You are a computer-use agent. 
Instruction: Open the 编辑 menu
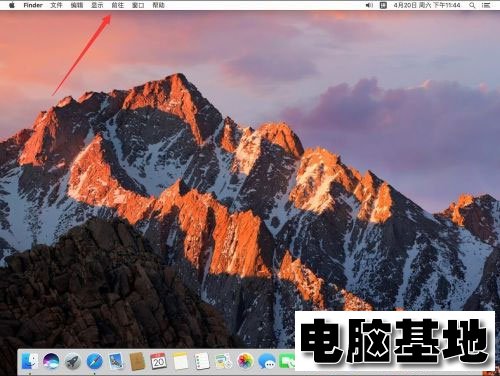(x=77, y=5)
